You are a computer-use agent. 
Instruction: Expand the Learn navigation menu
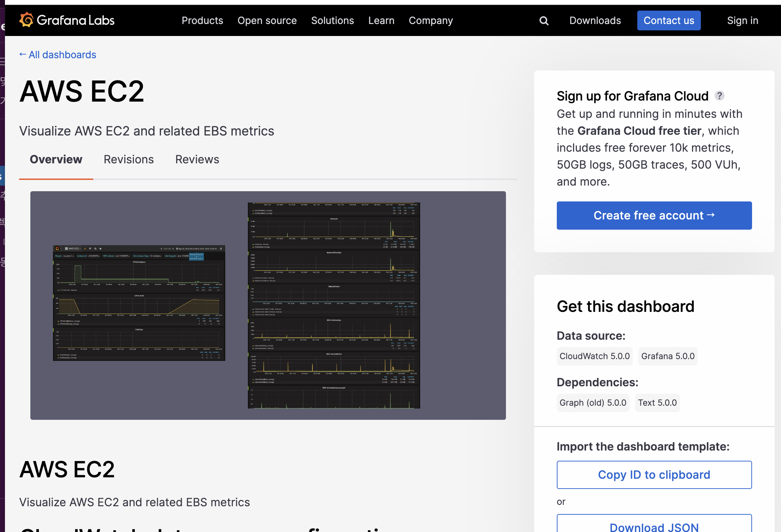[x=381, y=20]
